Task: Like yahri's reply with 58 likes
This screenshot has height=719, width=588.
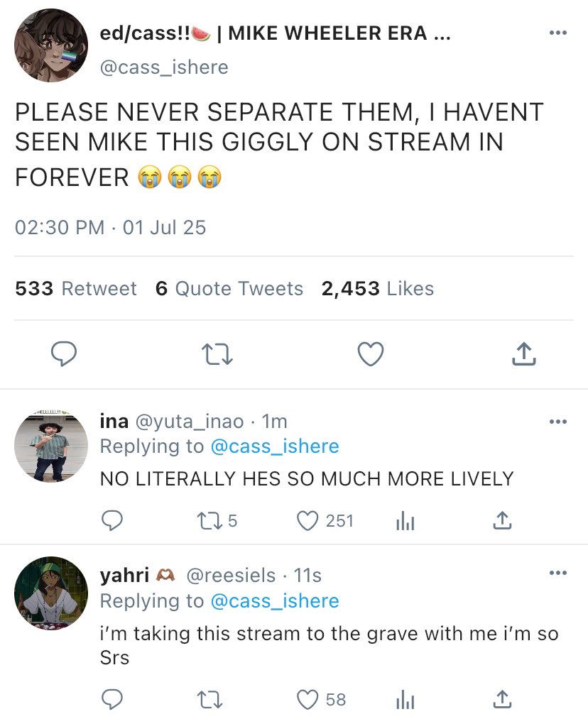Action: (307, 700)
